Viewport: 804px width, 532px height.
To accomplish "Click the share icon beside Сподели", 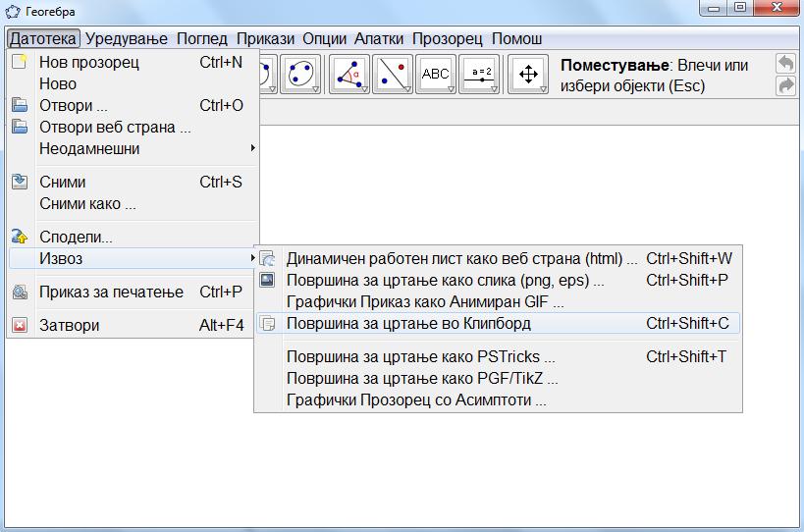I will click(x=20, y=237).
